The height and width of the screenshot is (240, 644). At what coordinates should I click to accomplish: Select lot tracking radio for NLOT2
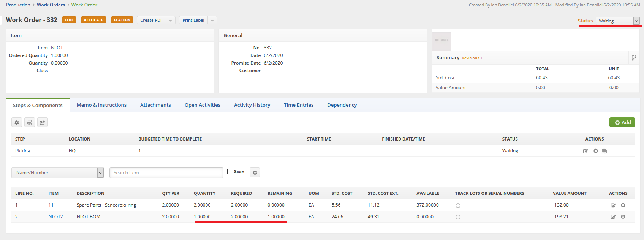[x=458, y=217]
